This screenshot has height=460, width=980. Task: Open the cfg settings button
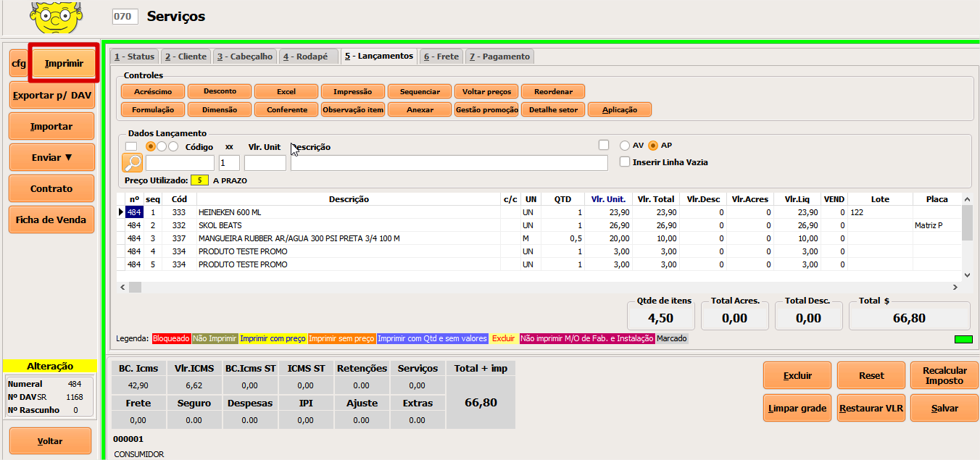[18, 64]
